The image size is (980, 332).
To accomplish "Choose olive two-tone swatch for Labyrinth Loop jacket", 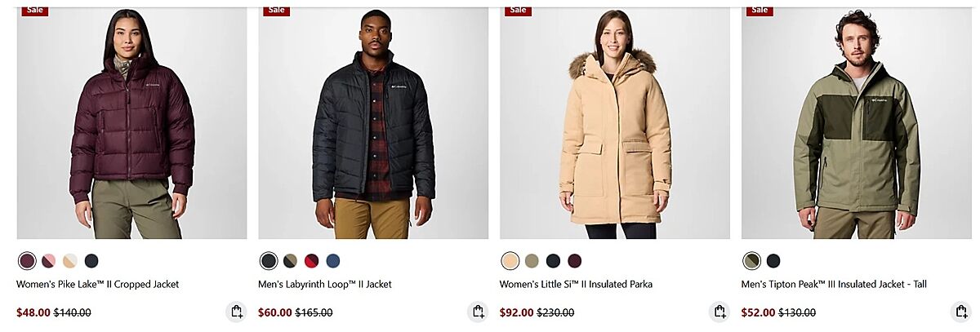I will point(291,261).
